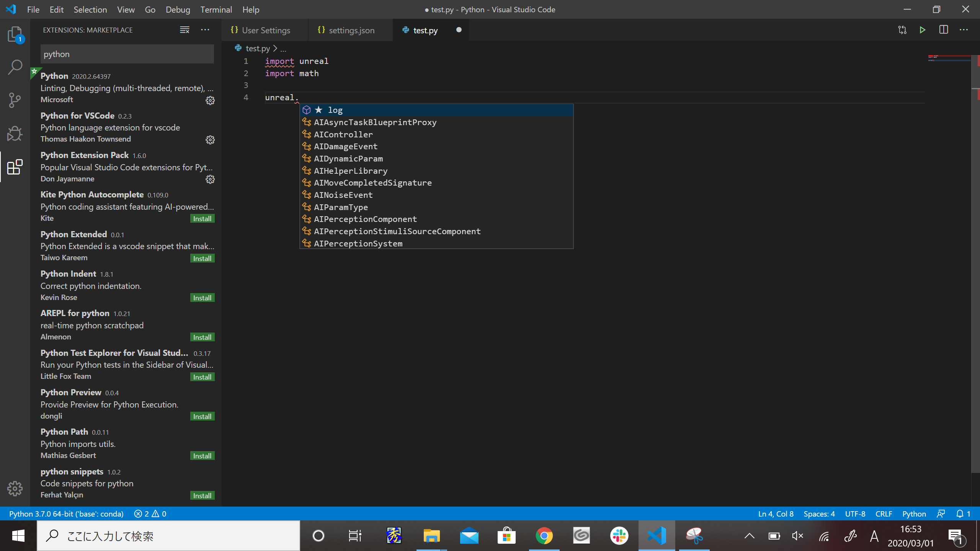
Task: Select AIController from the suggestion list
Action: click(x=343, y=134)
